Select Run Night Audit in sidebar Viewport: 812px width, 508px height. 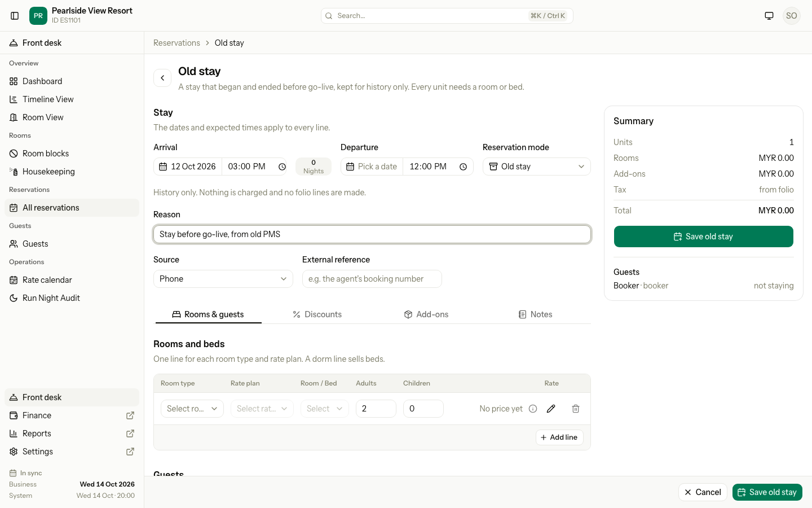(x=72, y=298)
